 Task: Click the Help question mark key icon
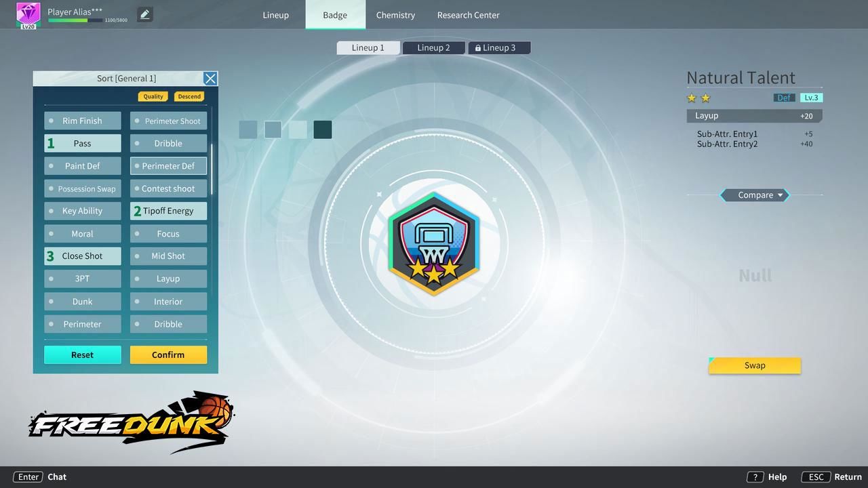click(x=755, y=476)
